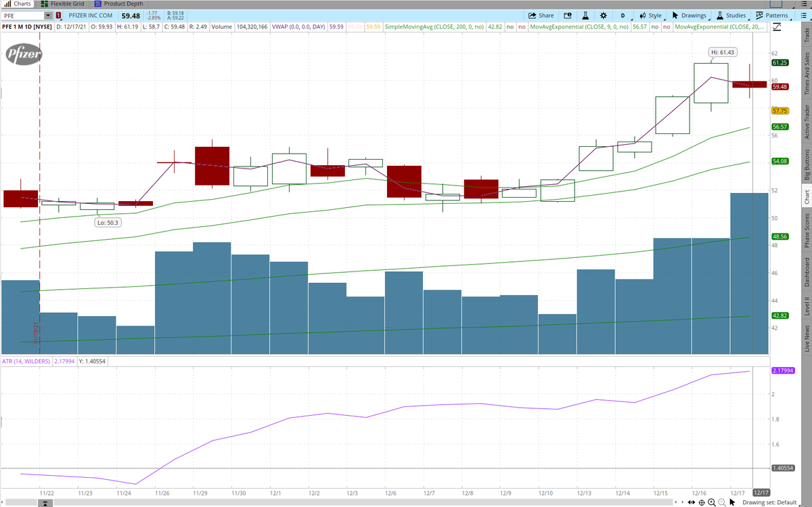Screen dimensions: 812x507
Task: Open the Style dropdown menu
Action: click(x=651, y=16)
